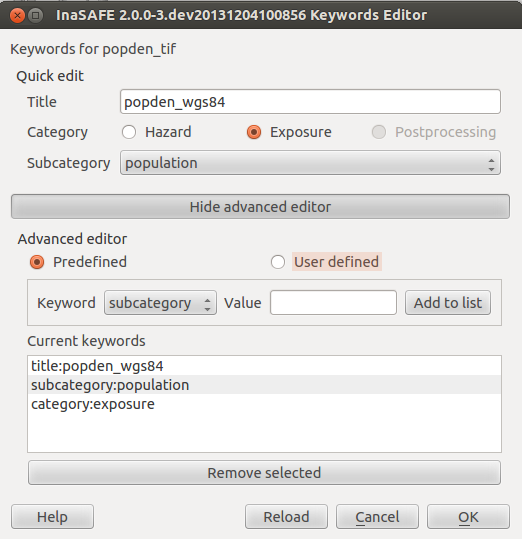The width and height of the screenshot is (522, 539).
Task: Click the Value input field
Action: pyautogui.click(x=333, y=303)
